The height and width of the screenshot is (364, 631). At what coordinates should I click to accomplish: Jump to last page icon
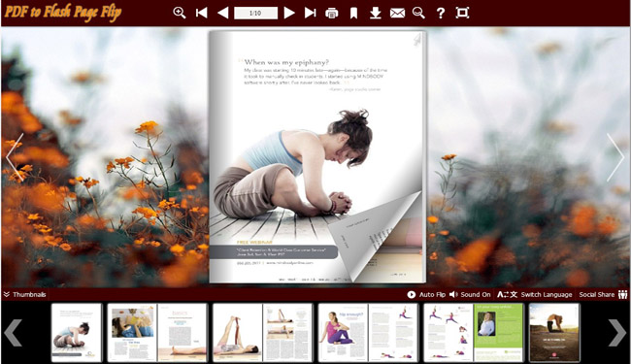[310, 13]
